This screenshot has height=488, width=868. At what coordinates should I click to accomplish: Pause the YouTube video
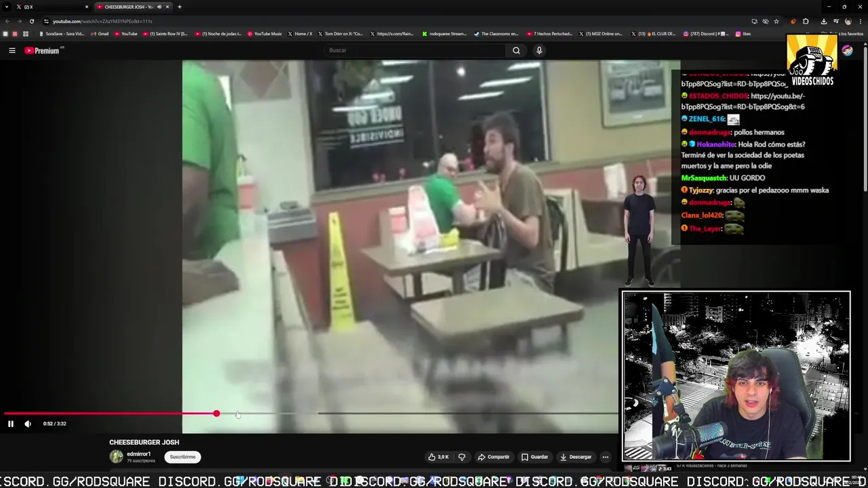pyautogui.click(x=11, y=424)
